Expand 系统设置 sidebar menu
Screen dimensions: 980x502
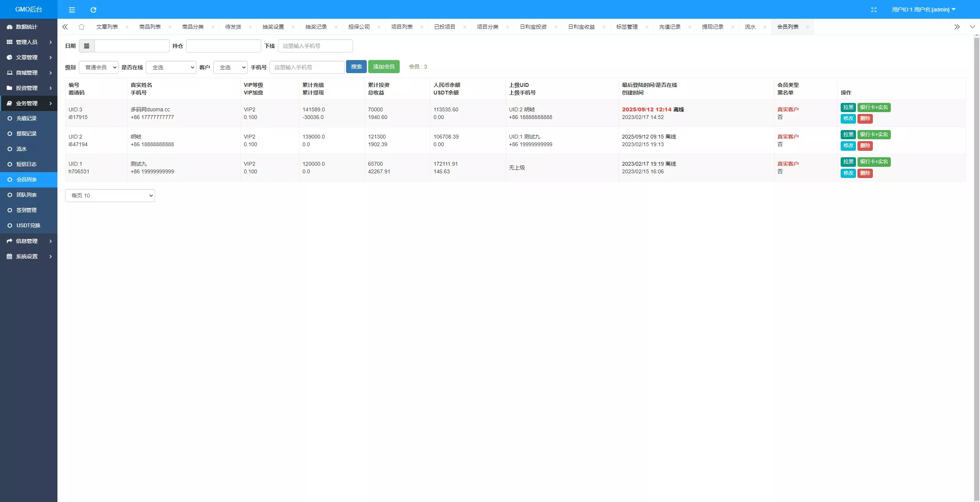tap(29, 256)
